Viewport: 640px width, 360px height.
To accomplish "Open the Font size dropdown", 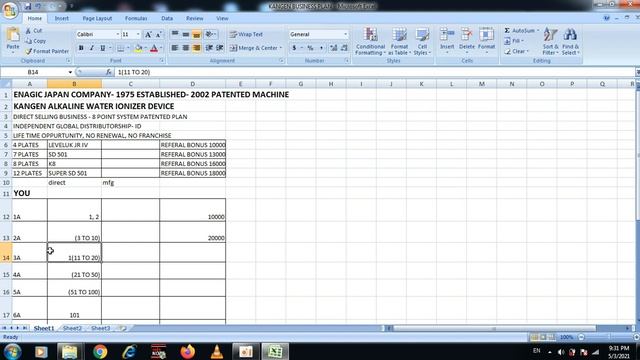I will 138,34.
